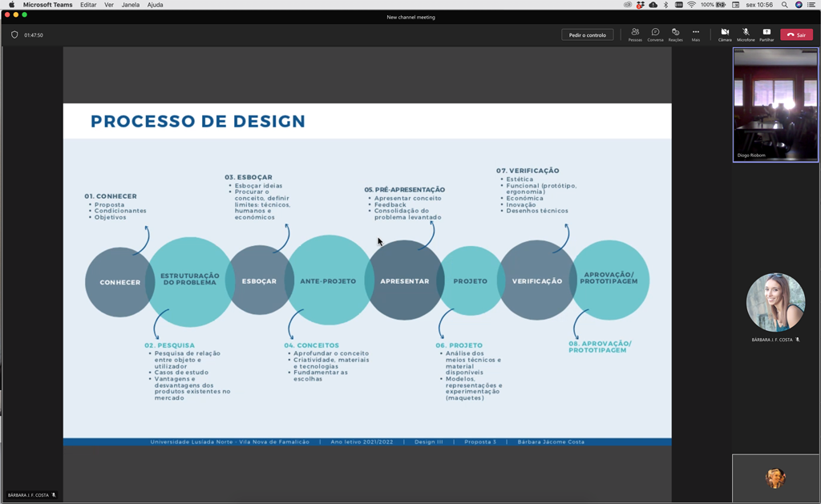The image size is (821, 504).
Task: Click the APRESENTAR circle
Action: click(x=404, y=280)
